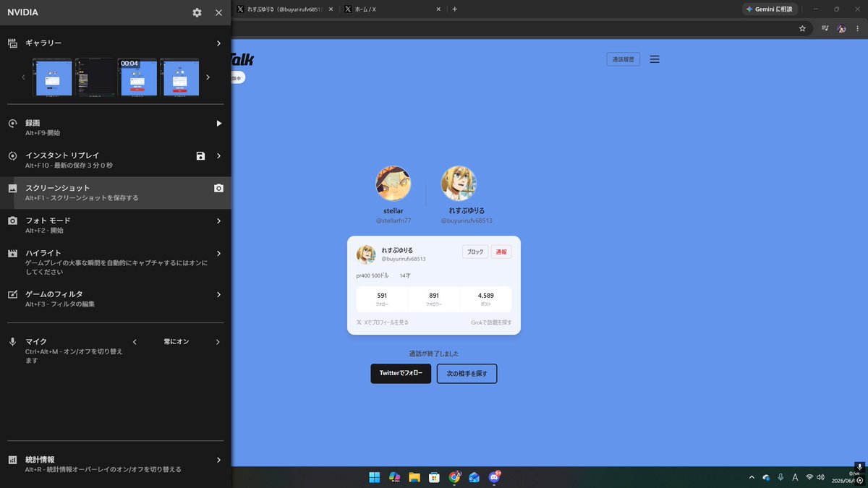
Task: Click the 891 フォロワー count
Action: [434, 299]
